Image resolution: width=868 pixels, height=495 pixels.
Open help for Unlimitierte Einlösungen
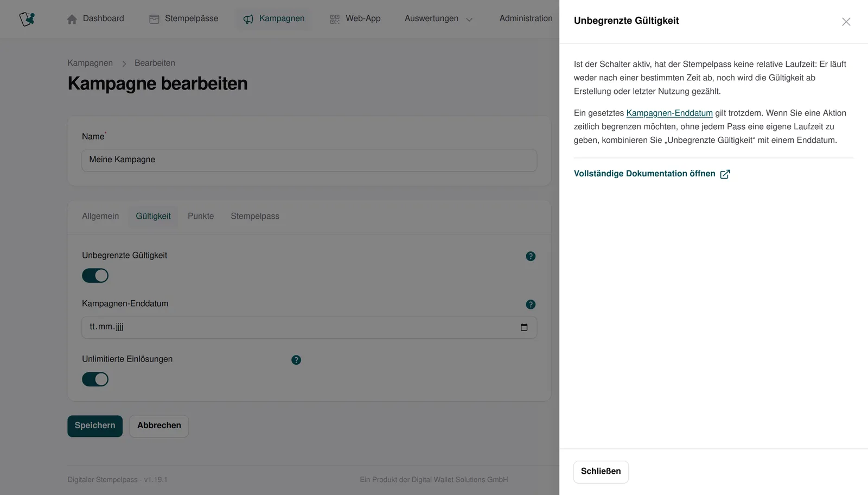tap(296, 360)
